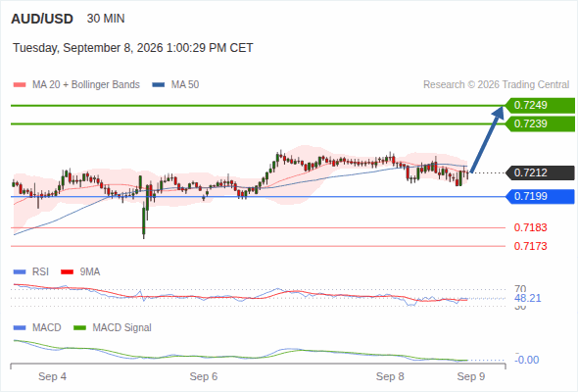Select the red 0.7183 support level
Screen dimensions: 578x392
click(530, 228)
